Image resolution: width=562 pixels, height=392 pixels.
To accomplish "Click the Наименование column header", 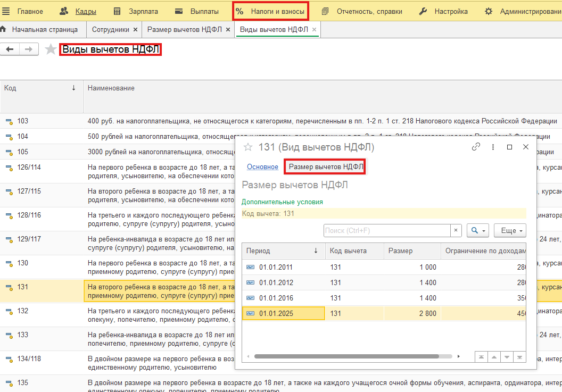I will click(111, 88).
